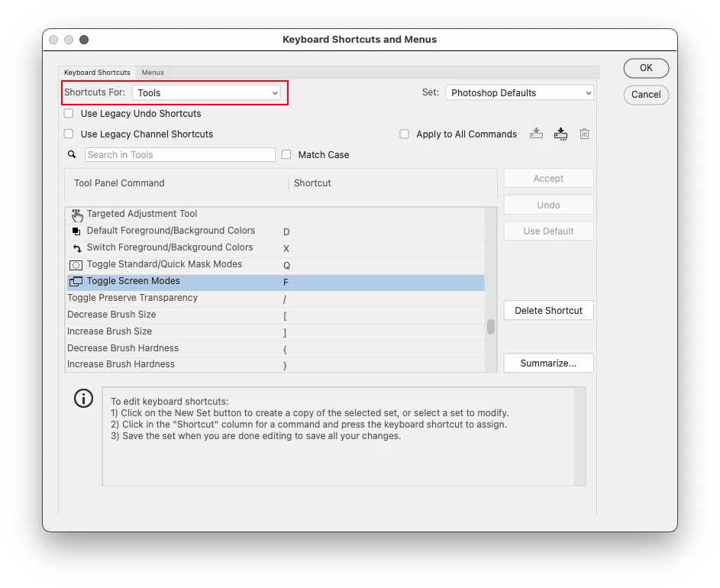Click the X shortcut cell
This screenshot has height=588, width=720.
point(286,249)
